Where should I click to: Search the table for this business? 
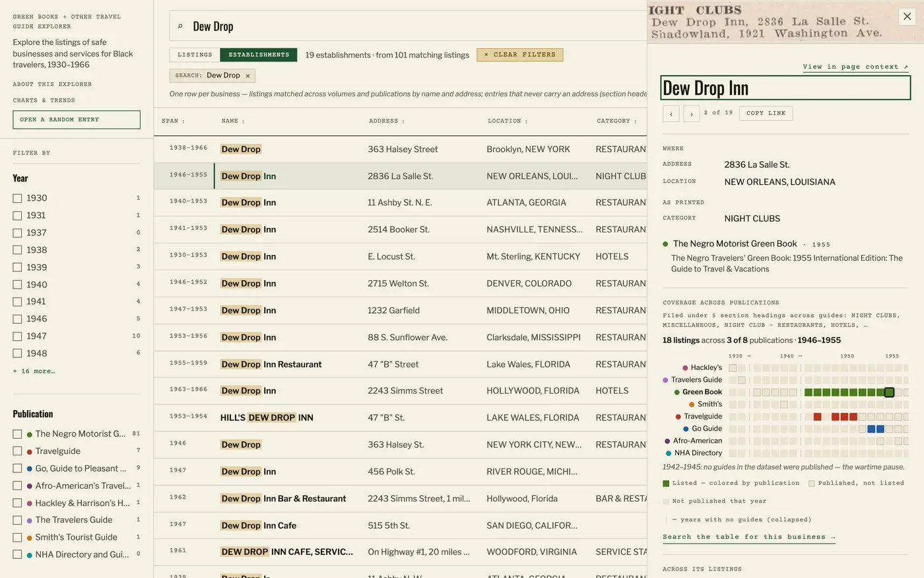(749, 537)
